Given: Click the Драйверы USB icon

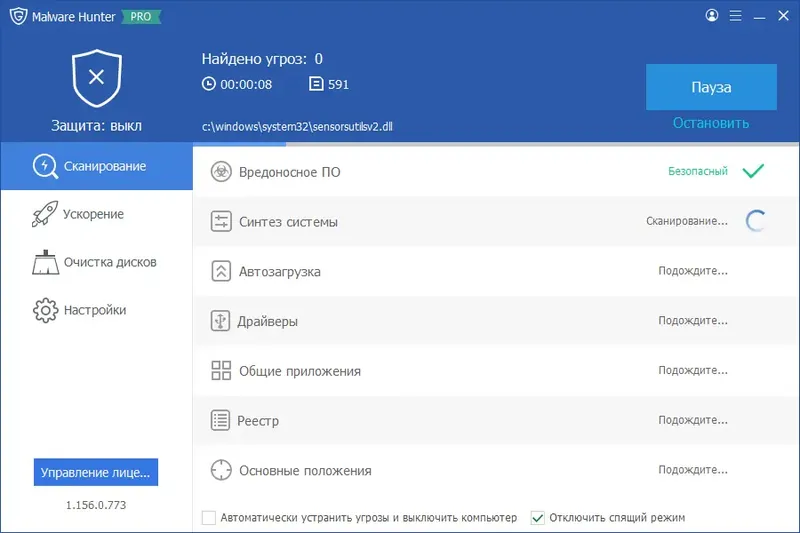Looking at the screenshot, I should pyautogui.click(x=221, y=321).
